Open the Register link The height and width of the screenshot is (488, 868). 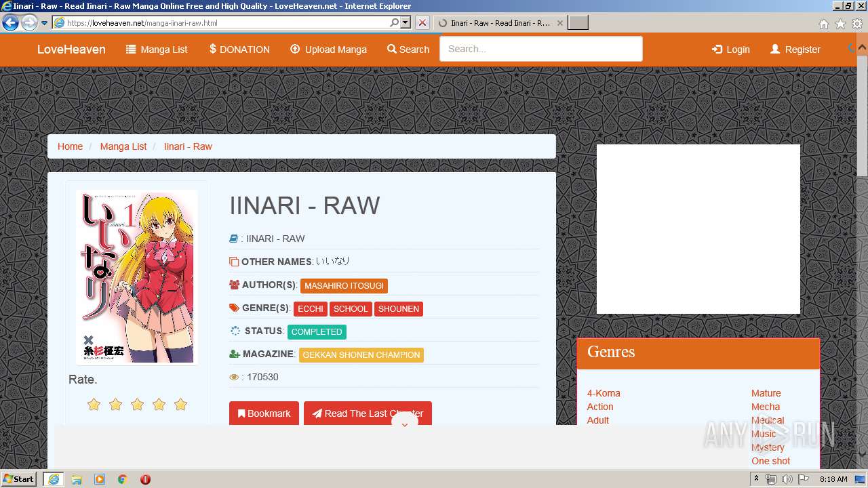click(795, 49)
